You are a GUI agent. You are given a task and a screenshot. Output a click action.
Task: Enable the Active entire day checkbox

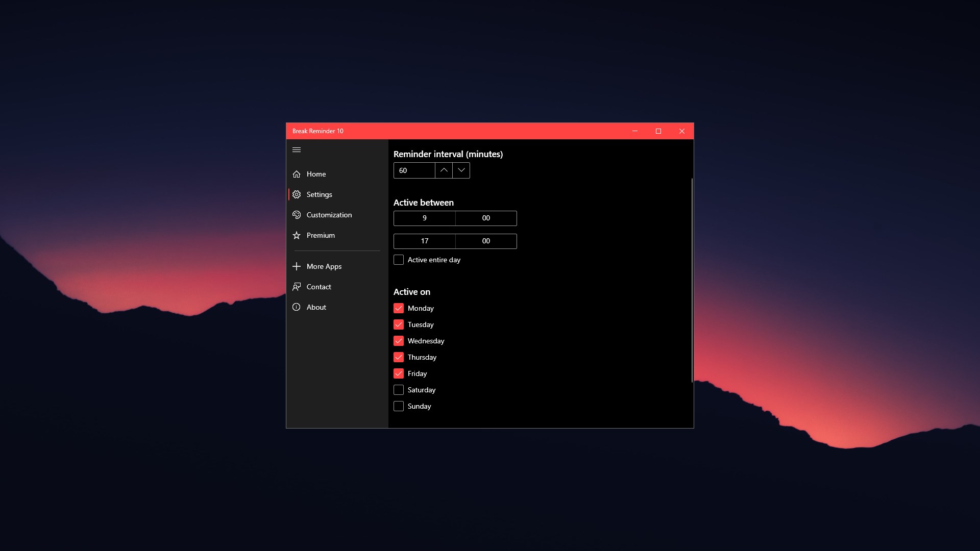click(x=399, y=260)
